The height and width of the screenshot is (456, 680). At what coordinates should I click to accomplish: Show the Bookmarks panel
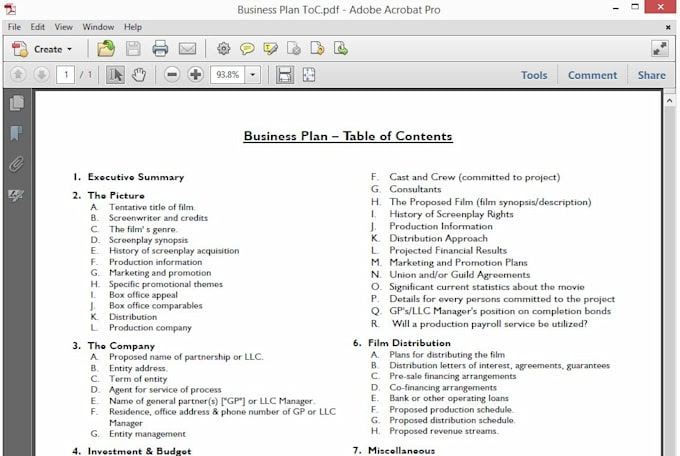(16, 133)
